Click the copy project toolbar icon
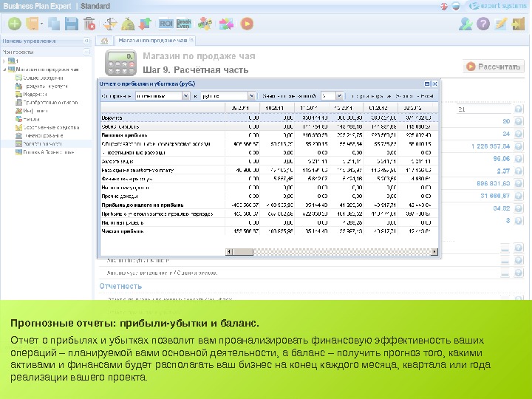Image resolution: width=532 pixels, height=399 pixels. point(54,24)
